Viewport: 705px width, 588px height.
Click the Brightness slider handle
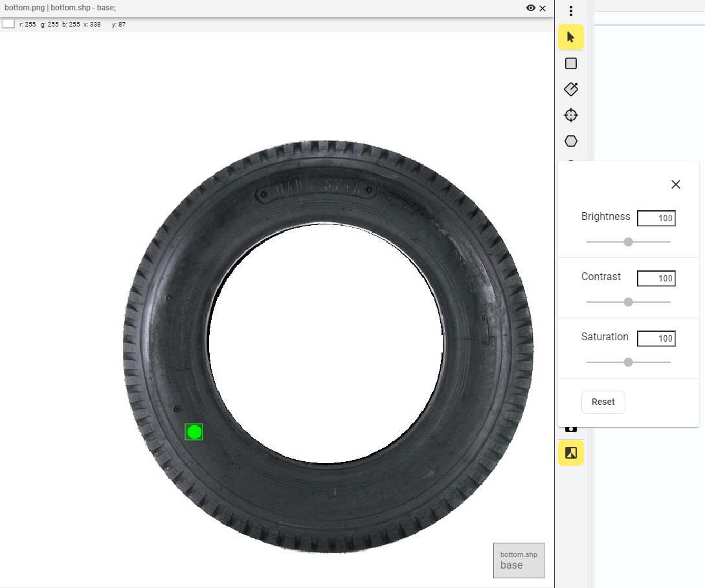(627, 241)
